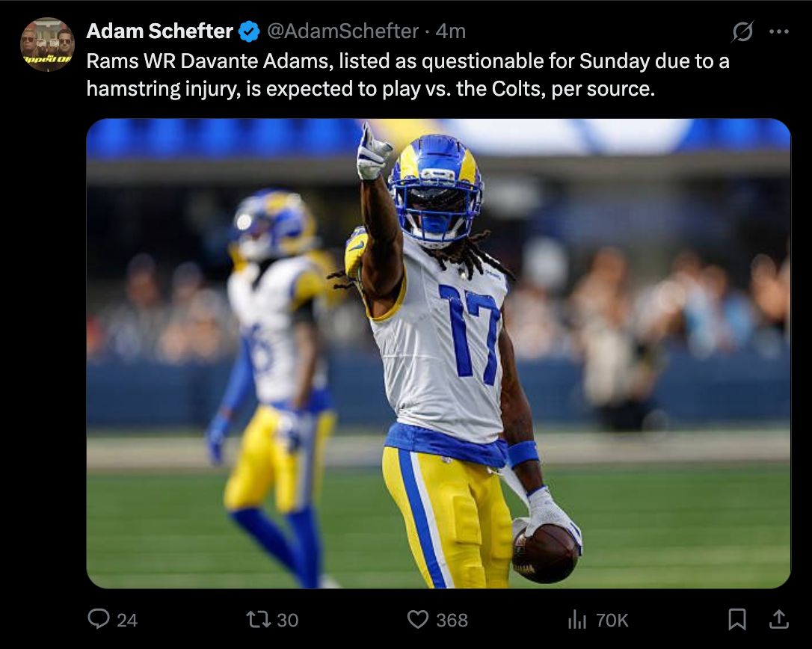This screenshot has width=812, height=649.
Task: Click the 4m timestamp
Action: point(452,31)
